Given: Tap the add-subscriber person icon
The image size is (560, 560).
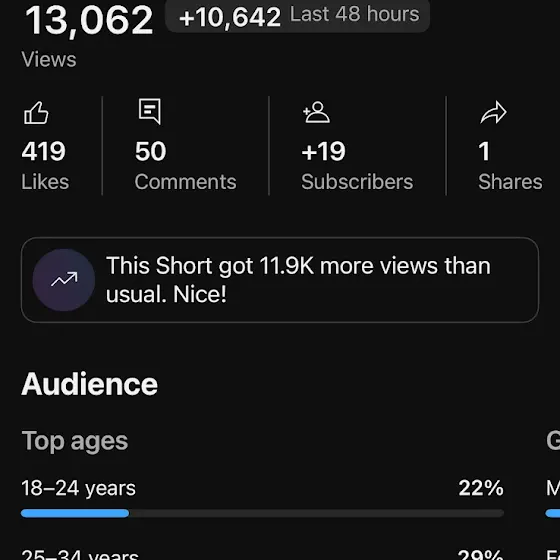Looking at the screenshot, I should (x=316, y=112).
